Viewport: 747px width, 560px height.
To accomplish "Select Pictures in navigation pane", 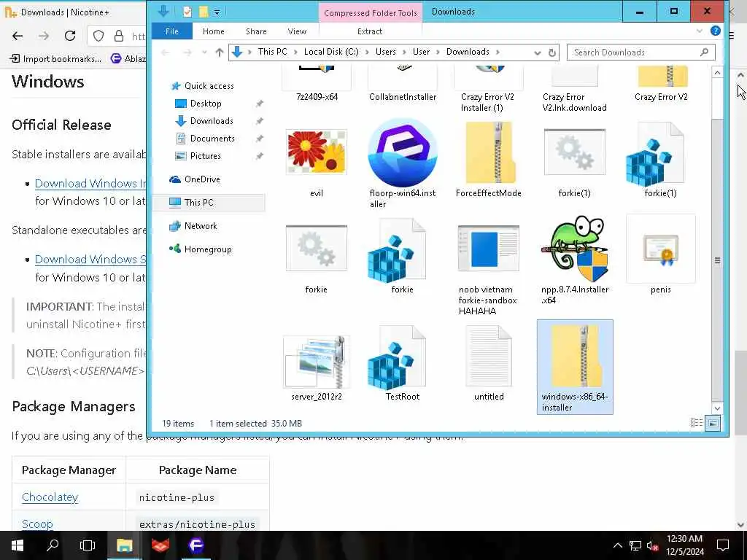I will pyautogui.click(x=205, y=156).
